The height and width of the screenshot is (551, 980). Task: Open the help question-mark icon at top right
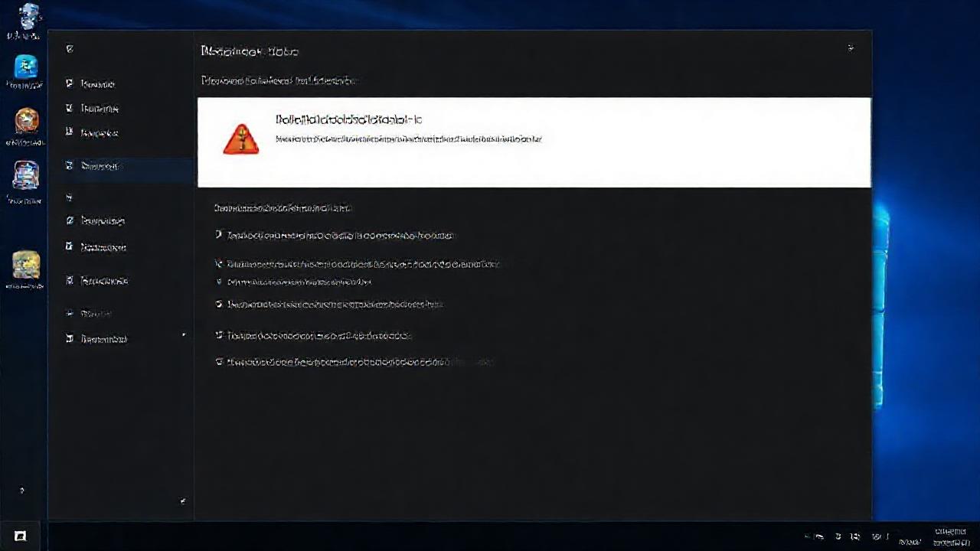[850, 47]
